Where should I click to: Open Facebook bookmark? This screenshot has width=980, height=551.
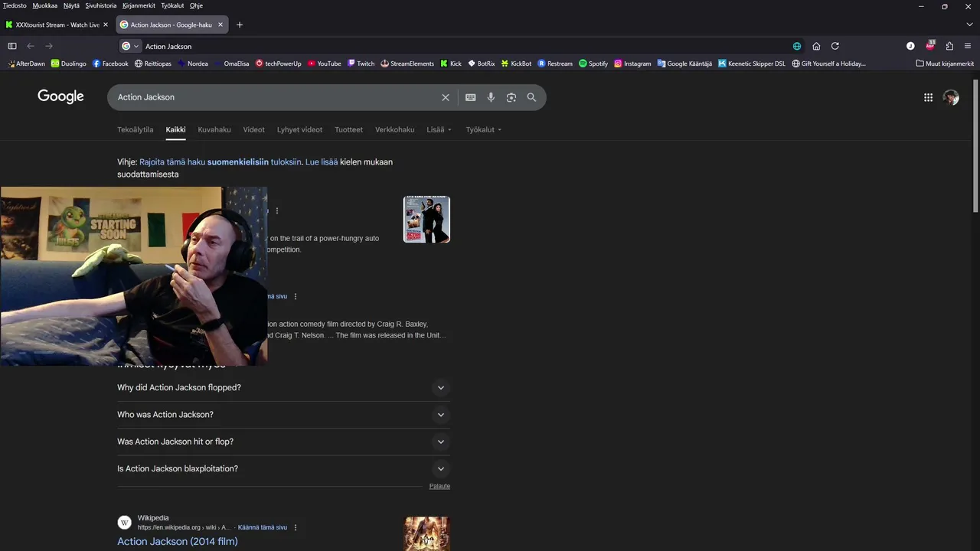click(x=110, y=64)
